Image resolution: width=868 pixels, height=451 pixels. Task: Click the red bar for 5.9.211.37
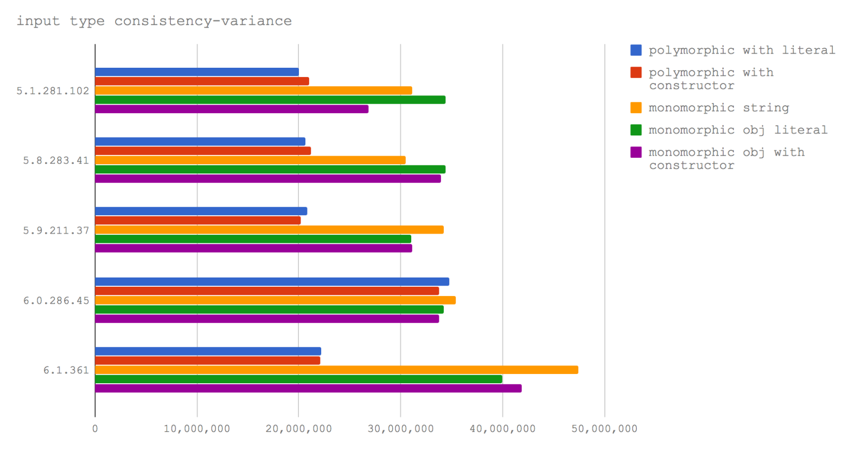click(198, 221)
